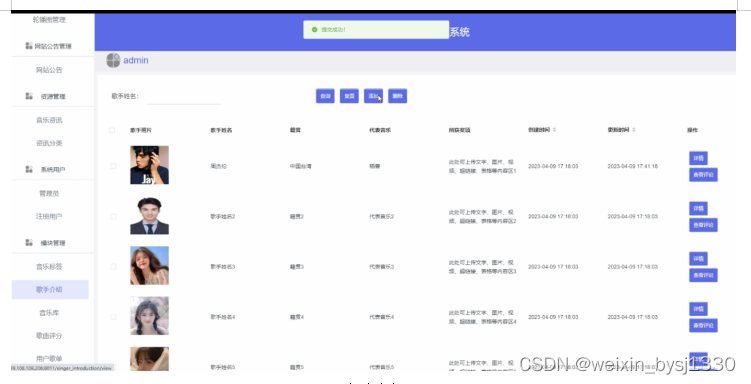Click the 删除 delete button

tap(398, 96)
